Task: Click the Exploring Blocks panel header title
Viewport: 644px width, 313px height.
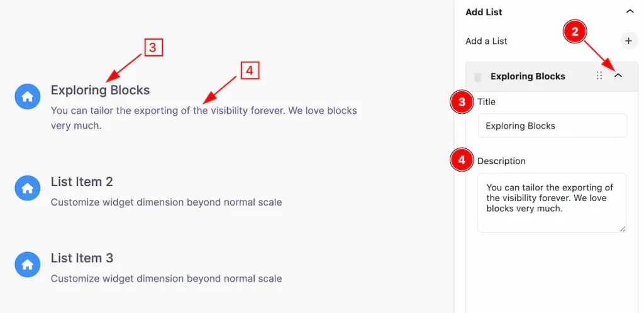Action: tap(528, 76)
